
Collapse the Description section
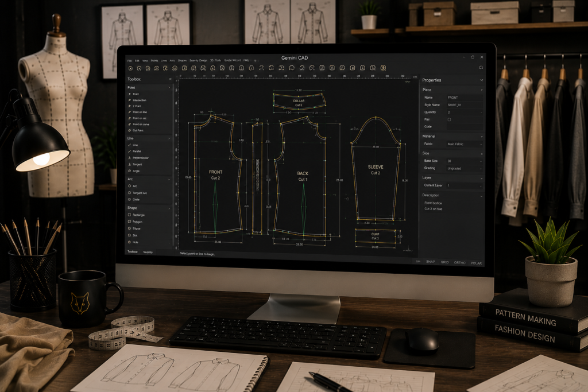[x=482, y=196]
